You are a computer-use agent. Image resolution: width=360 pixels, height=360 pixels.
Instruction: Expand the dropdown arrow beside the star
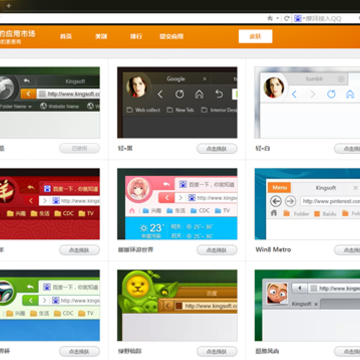pyautogui.click(x=277, y=18)
